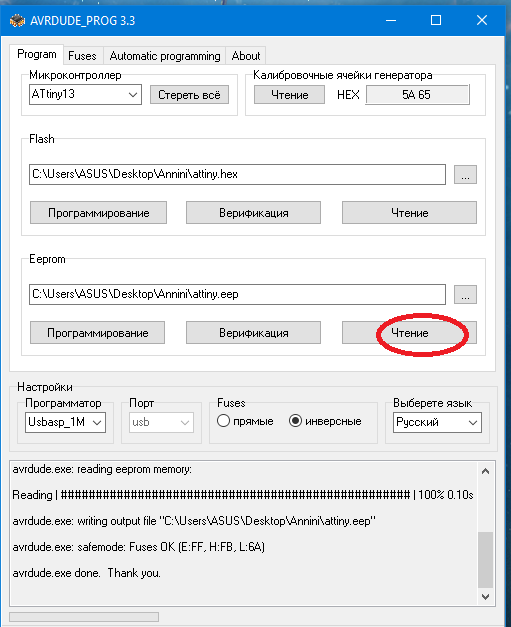The height and width of the screenshot is (627, 511).
Task: Click the AVRDUDE_PROG chip icon in title bar
Action: pos(17,20)
